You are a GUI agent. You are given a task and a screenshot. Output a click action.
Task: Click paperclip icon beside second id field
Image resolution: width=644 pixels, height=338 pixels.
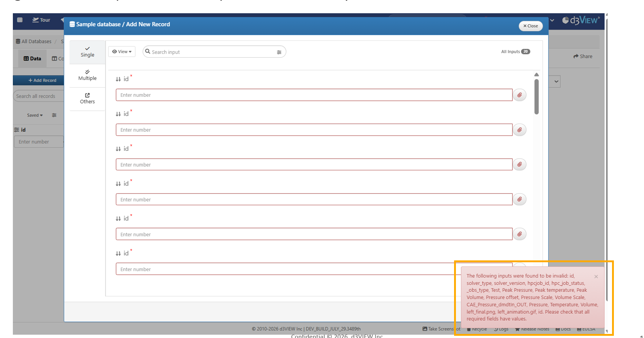point(519,130)
